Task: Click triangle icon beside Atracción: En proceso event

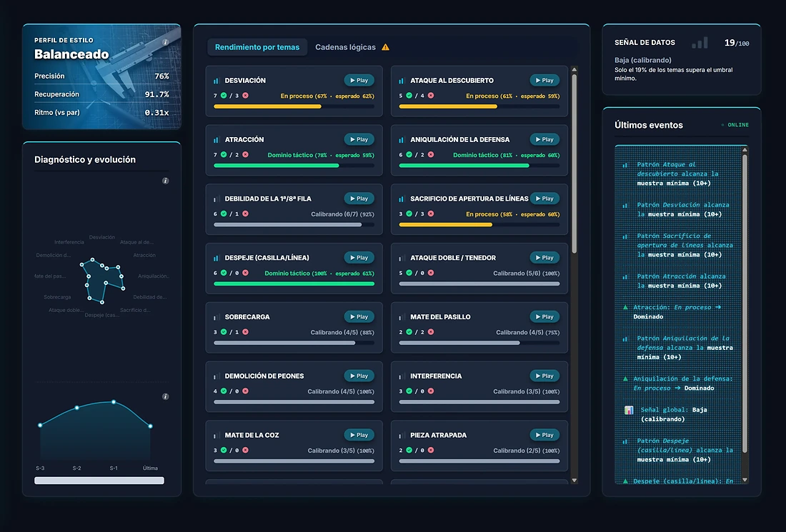Action: [625, 307]
